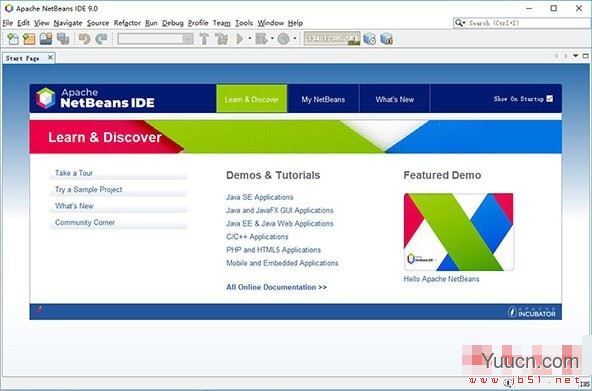This screenshot has height=391, width=592.
Task: Click the New File toolbar icon
Action: click(x=12, y=38)
